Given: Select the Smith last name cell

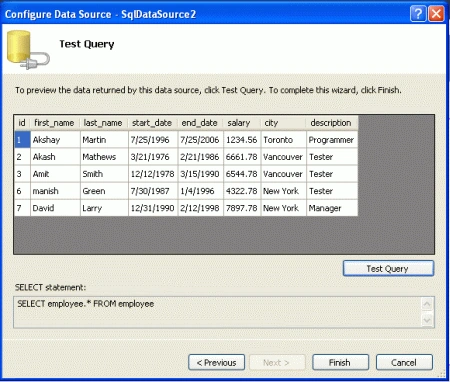Looking at the screenshot, I should tap(104, 174).
